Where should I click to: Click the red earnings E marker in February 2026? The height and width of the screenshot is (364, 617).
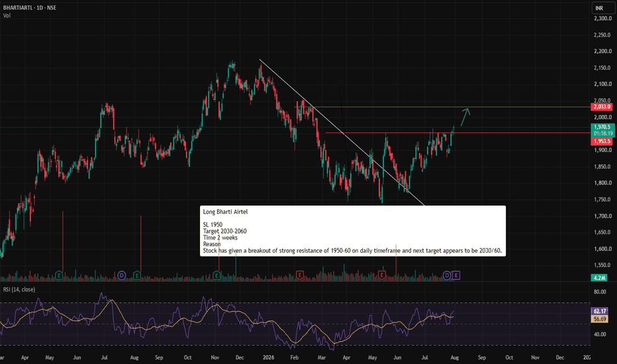tap(300, 275)
